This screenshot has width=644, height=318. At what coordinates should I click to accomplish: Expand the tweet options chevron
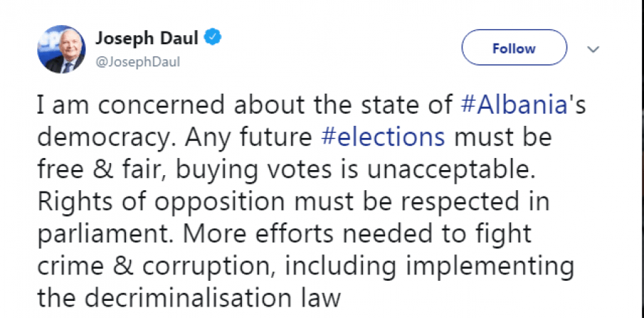pos(592,49)
